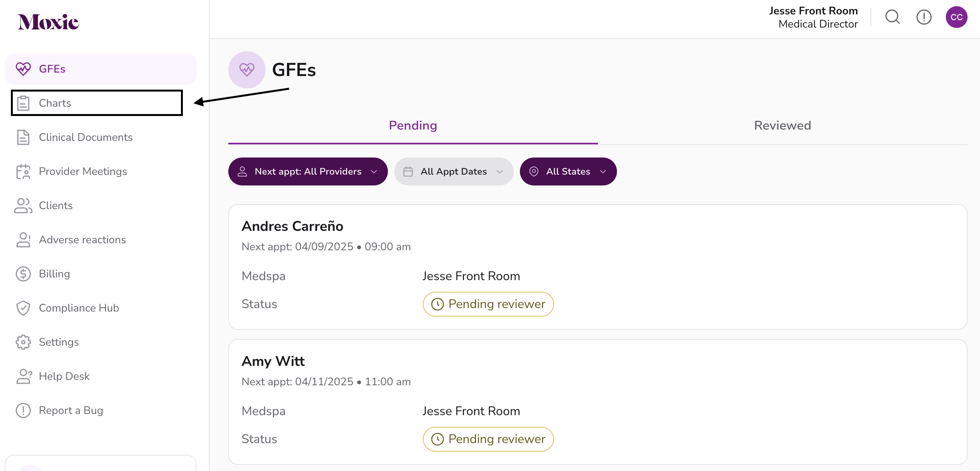Open the Clients section
980x471 pixels.
[x=56, y=206]
